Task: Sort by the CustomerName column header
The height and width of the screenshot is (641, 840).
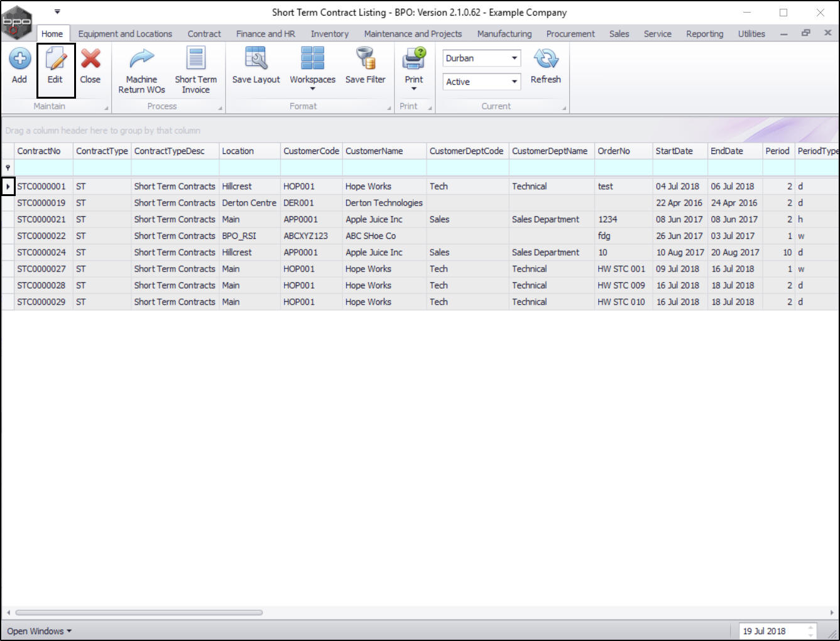Action: [x=385, y=151]
